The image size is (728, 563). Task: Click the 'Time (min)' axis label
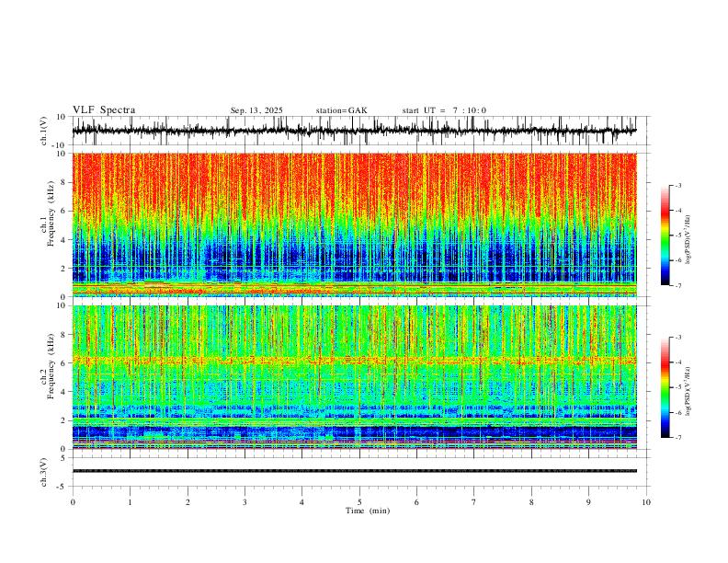(368, 511)
